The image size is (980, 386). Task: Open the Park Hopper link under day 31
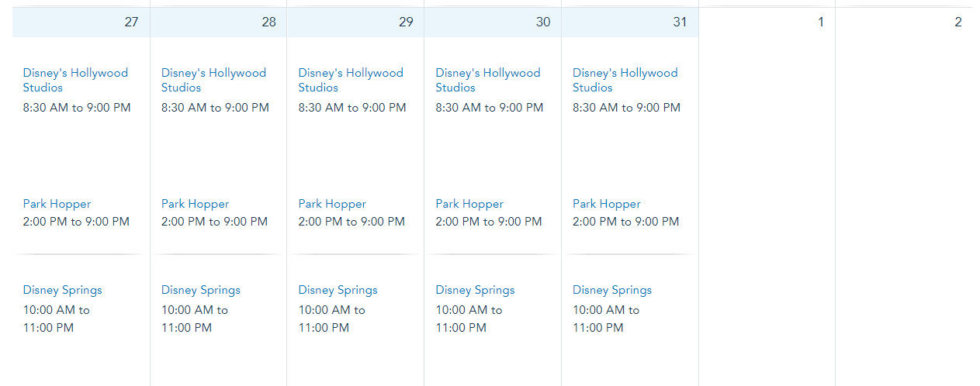607,204
